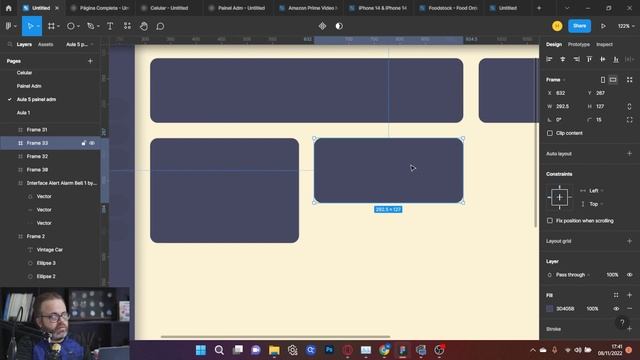Click the Align vertical centers icon

(603, 59)
